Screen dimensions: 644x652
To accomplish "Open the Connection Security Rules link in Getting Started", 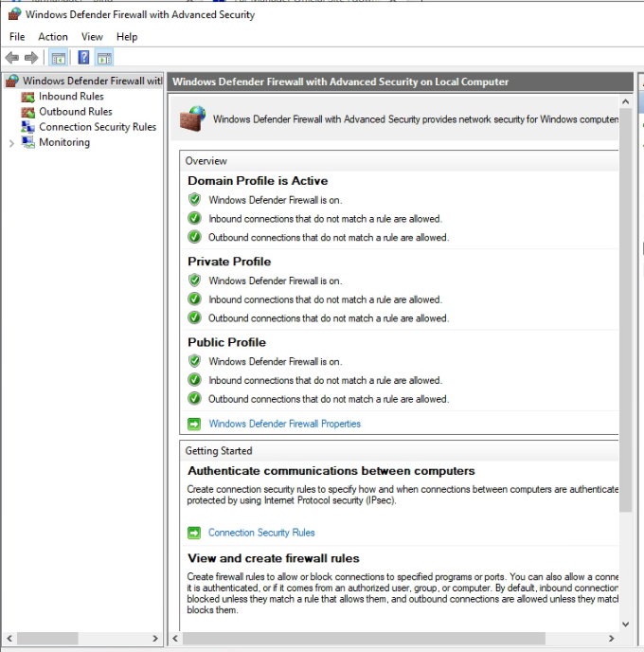I will [261, 533].
